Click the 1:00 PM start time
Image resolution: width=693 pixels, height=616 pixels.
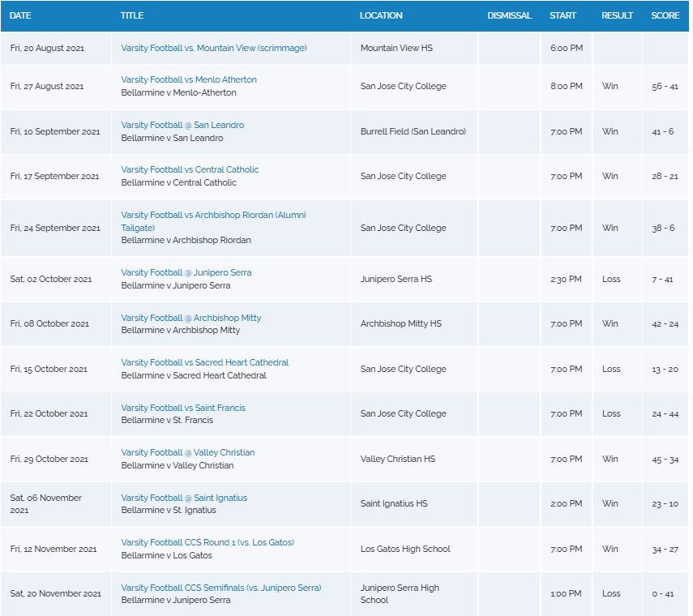[x=566, y=593]
